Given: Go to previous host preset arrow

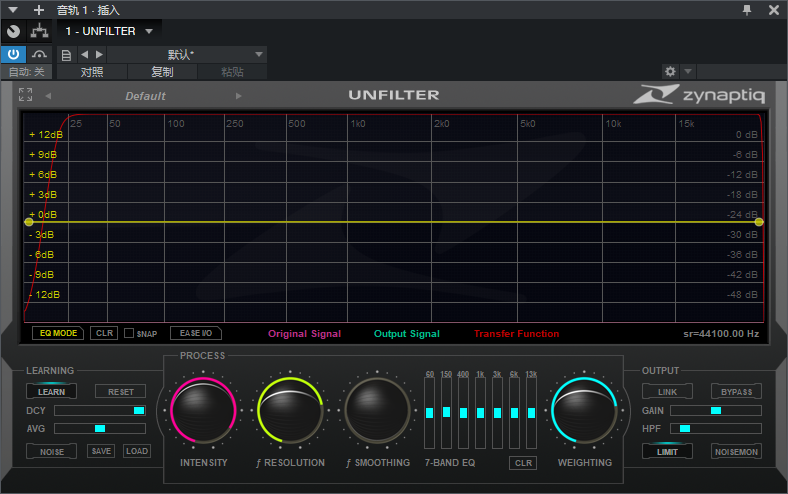Looking at the screenshot, I should [x=84, y=54].
